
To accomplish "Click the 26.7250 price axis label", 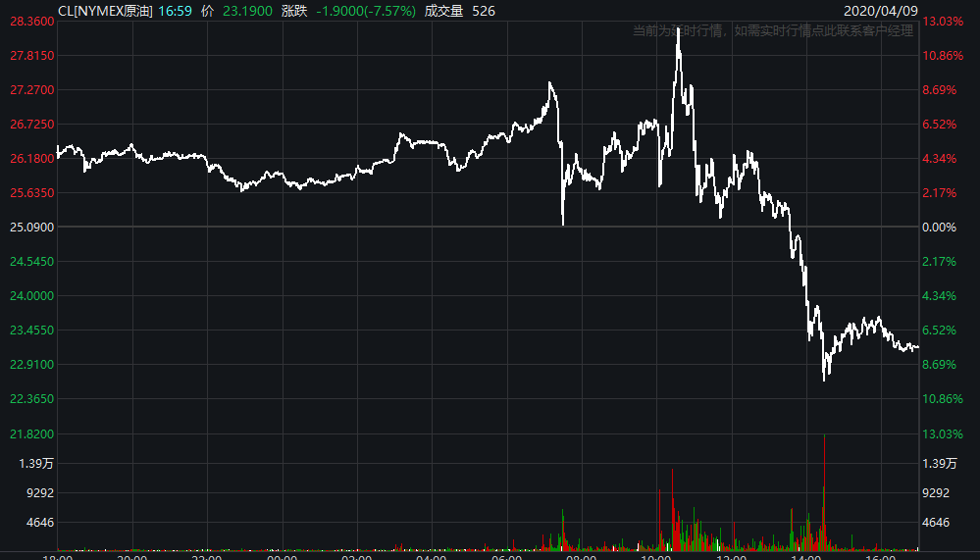I will pyautogui.click(x=31, y=125).
